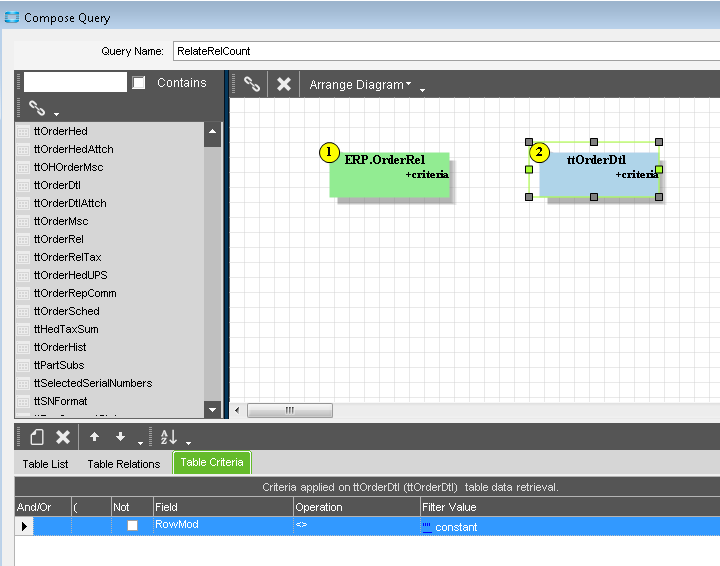Click the new criteria row icon

pos(37,437)
